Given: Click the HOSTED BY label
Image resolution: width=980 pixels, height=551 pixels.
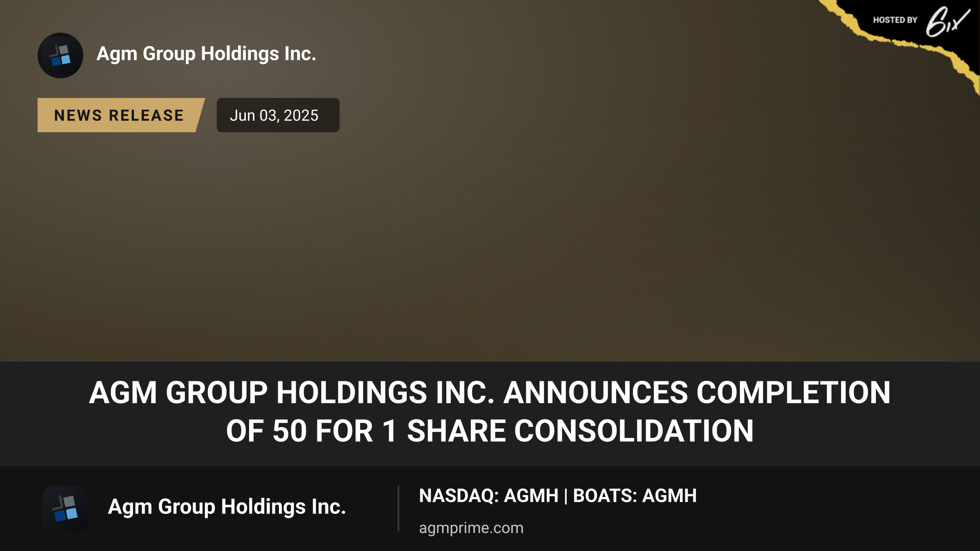Looking at the screenshot, I should (895, 20).
